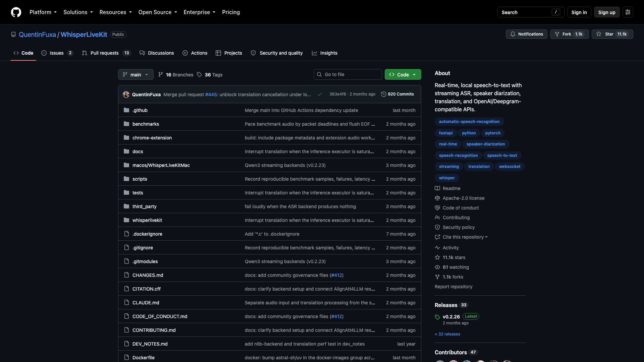Click the Sign up button
The image size is (644, 362).
click(607, 12)
